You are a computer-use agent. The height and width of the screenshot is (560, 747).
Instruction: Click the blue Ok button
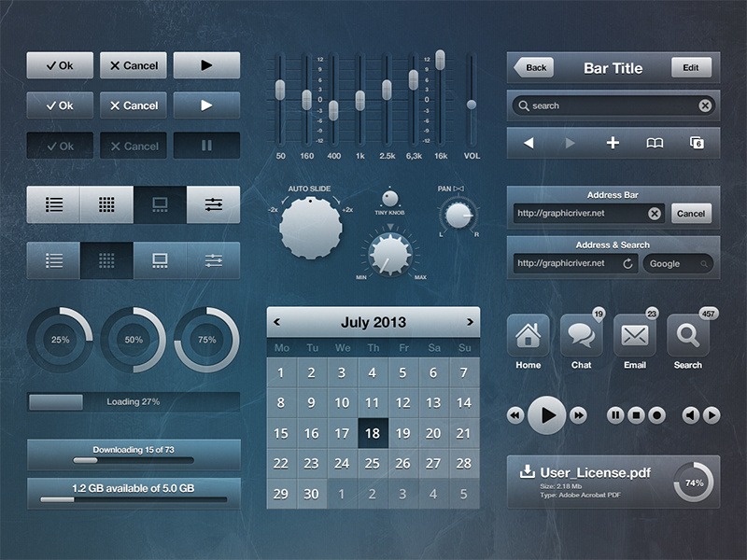60,105
